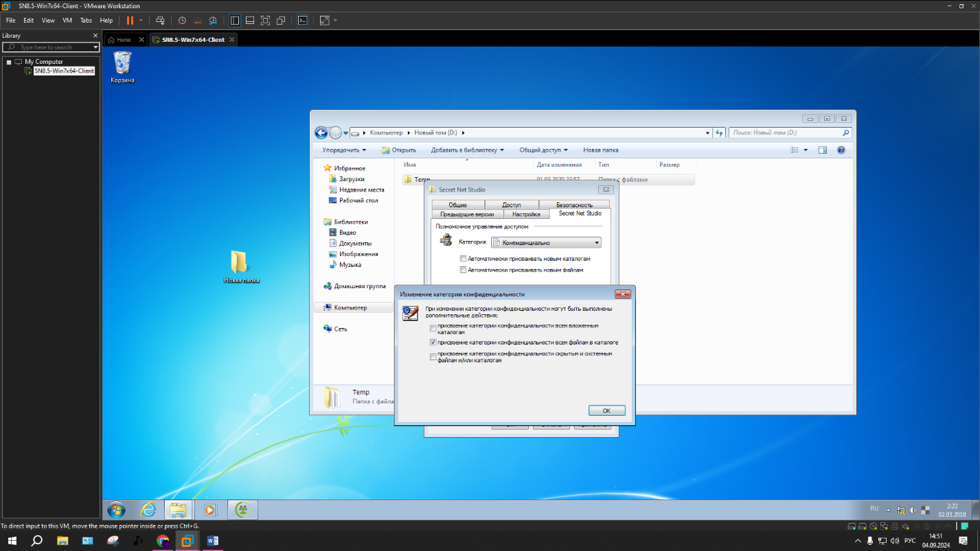Image resolution: width=980 pixels, height=551 pixels.
Task: Uncheck category assignment to all files in catalog
Action: pyautogui.click(x=433, y=342)
